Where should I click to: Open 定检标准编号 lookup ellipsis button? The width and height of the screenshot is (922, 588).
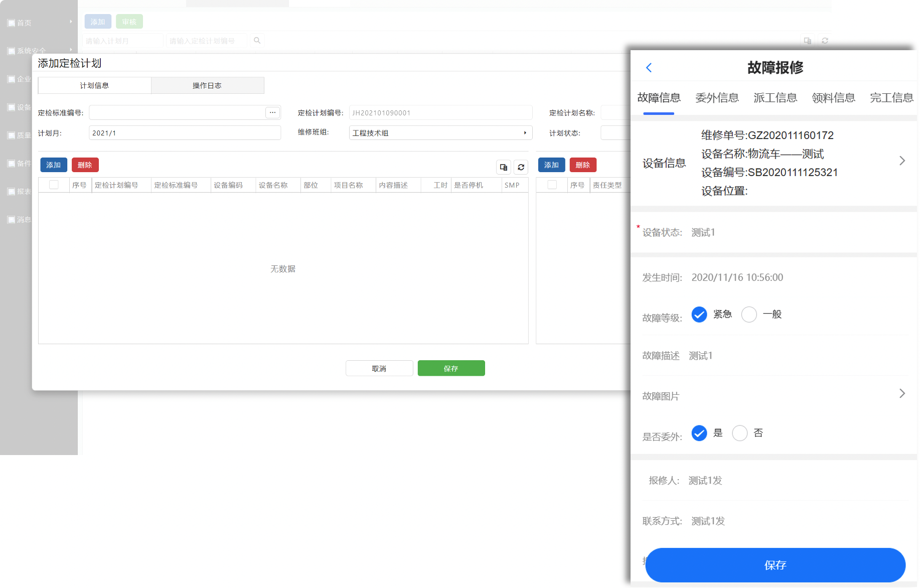[272, 112]
